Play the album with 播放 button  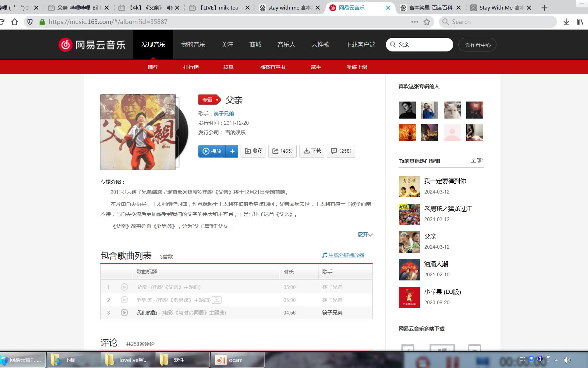(212, 151)
